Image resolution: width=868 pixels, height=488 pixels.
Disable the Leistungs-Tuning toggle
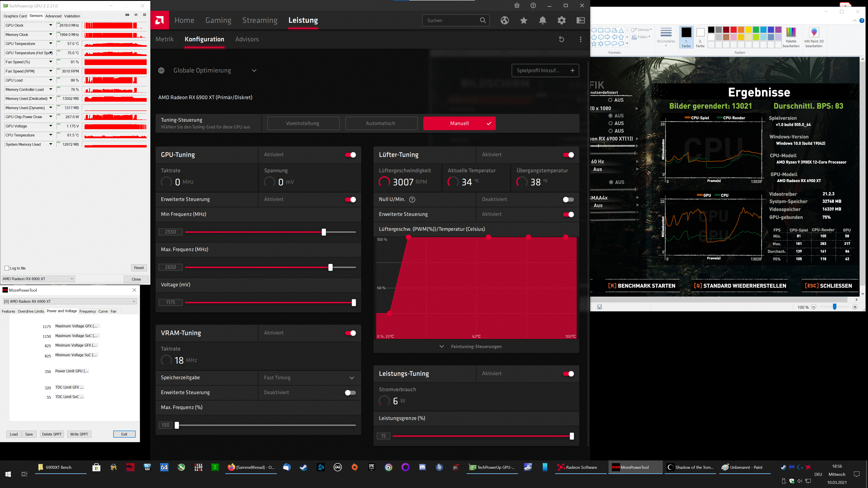(568, 374)
